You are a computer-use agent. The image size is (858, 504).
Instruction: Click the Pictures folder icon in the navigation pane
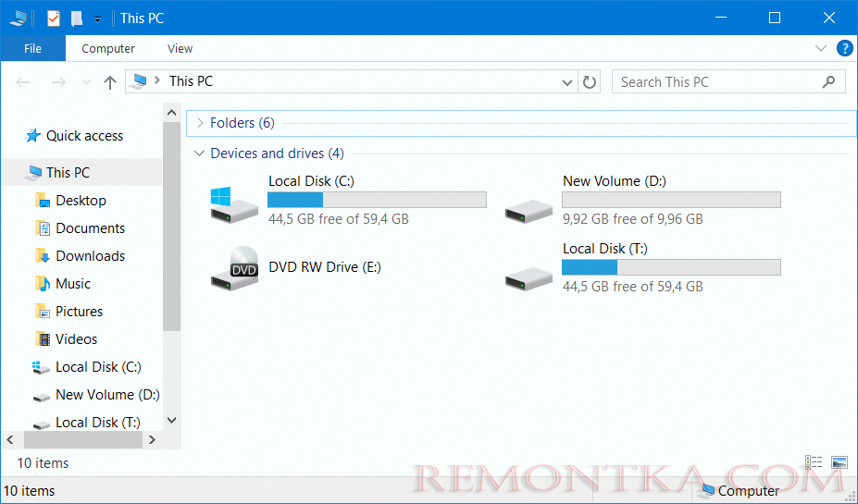[43, 312]
